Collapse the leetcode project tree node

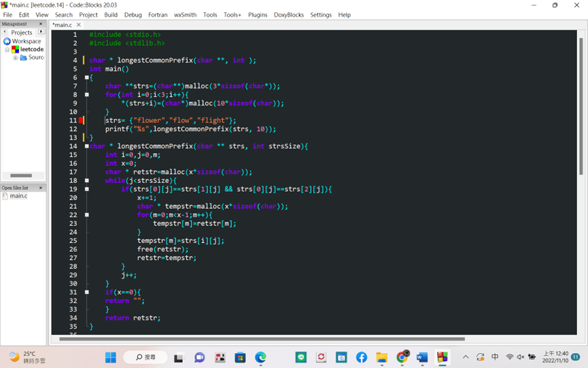coord(7,50)
